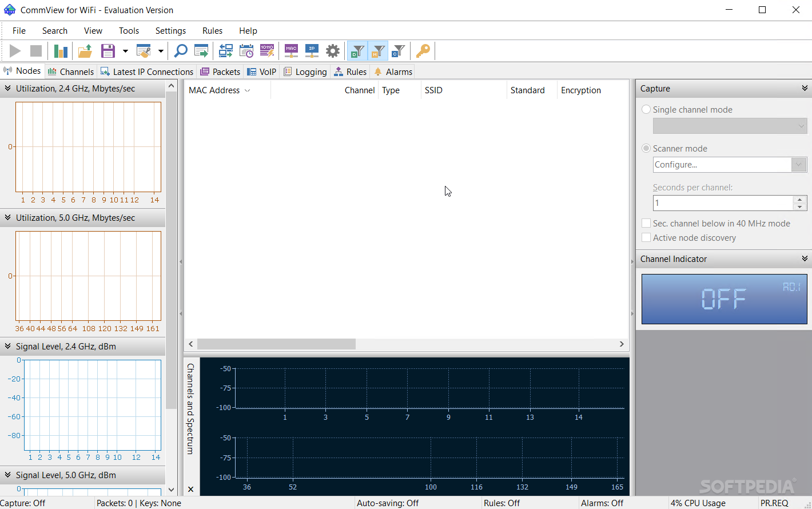Open the Tools menu
This screenshot has width=812, height=509.
(129, 31)
